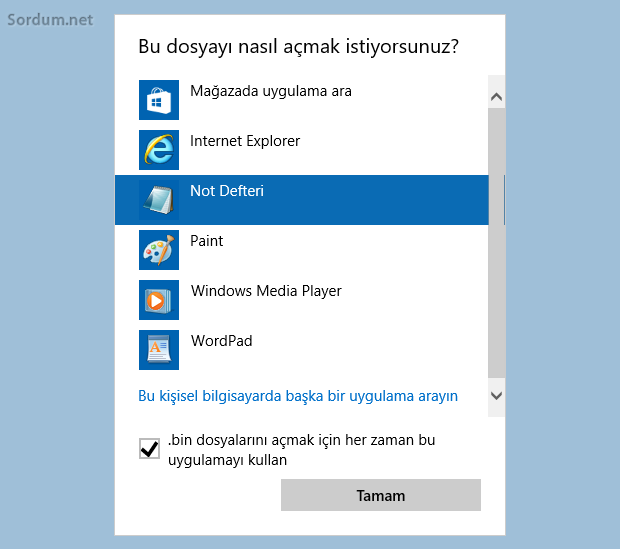
Task: Open "Bu kişisel bilgisayarda başka bir uygulama arayın" link
Action: 298,396
